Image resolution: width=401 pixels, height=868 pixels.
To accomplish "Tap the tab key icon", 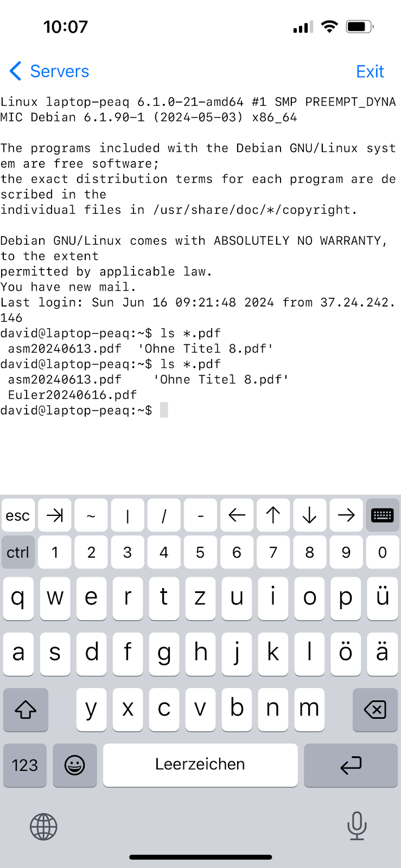I will tap(55, 515).
